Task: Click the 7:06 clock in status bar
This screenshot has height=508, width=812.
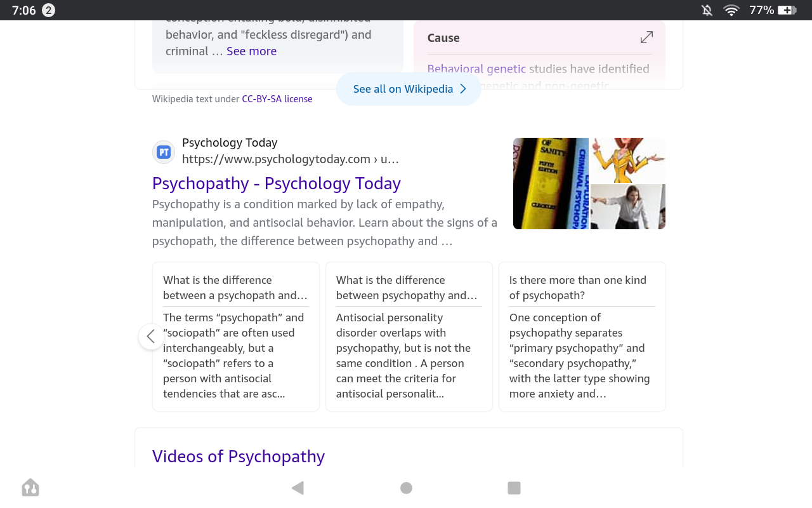Action: [x=24, y=10]
